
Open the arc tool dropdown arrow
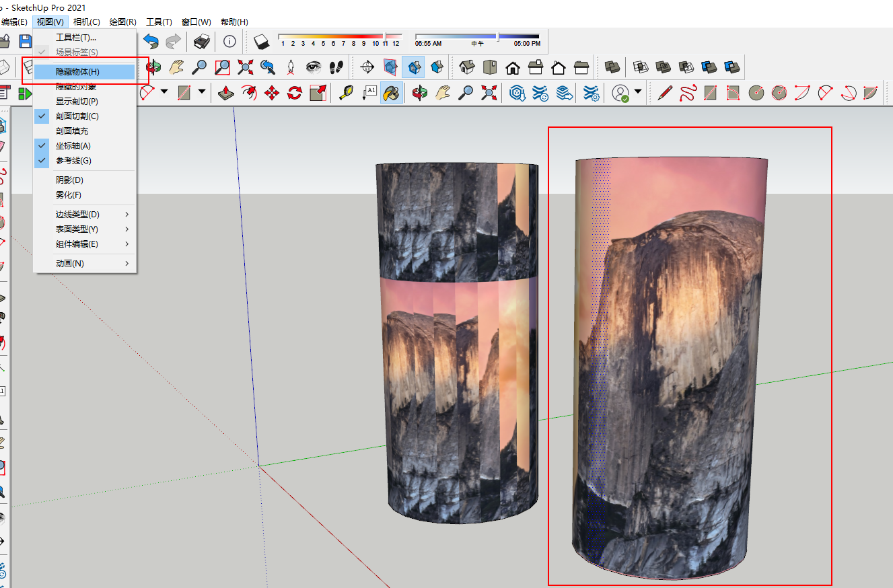click(x=164, y=91)
